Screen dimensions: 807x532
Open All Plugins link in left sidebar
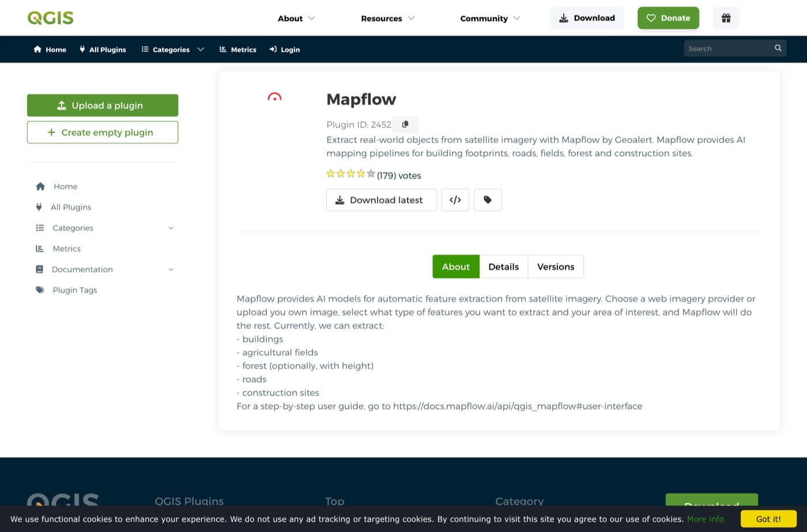point(71,207)
